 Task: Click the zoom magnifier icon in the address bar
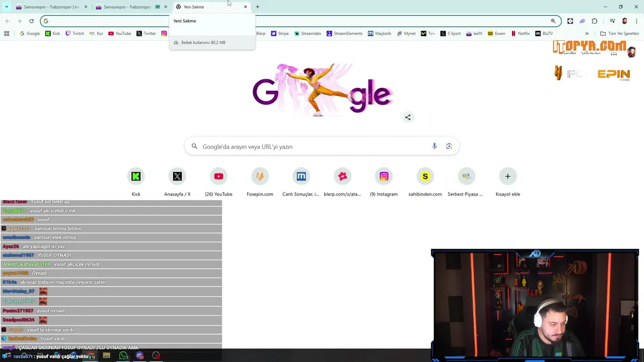click(x=553, y=21)
